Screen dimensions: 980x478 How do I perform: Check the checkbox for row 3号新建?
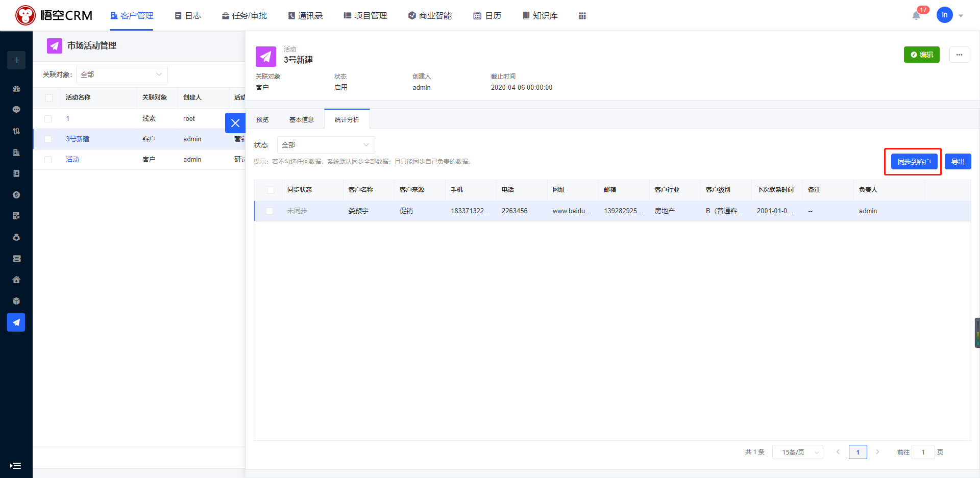(x=48, y=139)
